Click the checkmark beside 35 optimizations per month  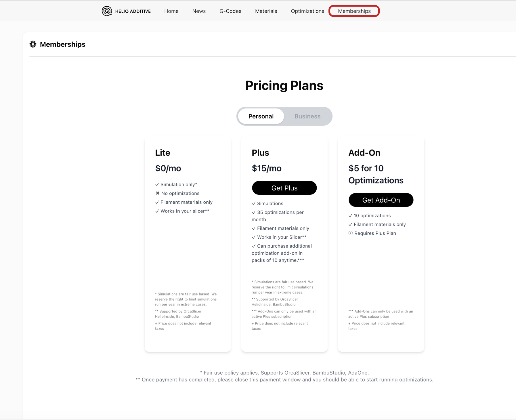pos(254,213)
